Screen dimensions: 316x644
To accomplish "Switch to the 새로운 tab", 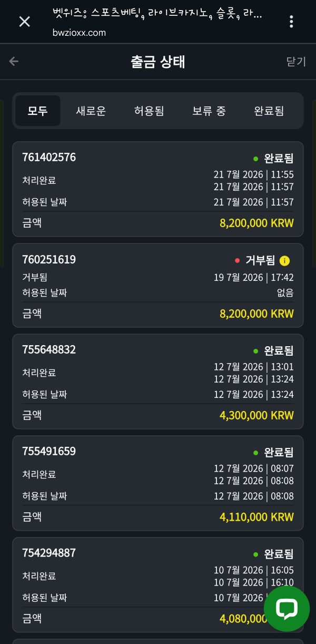I will pos(91,111).
